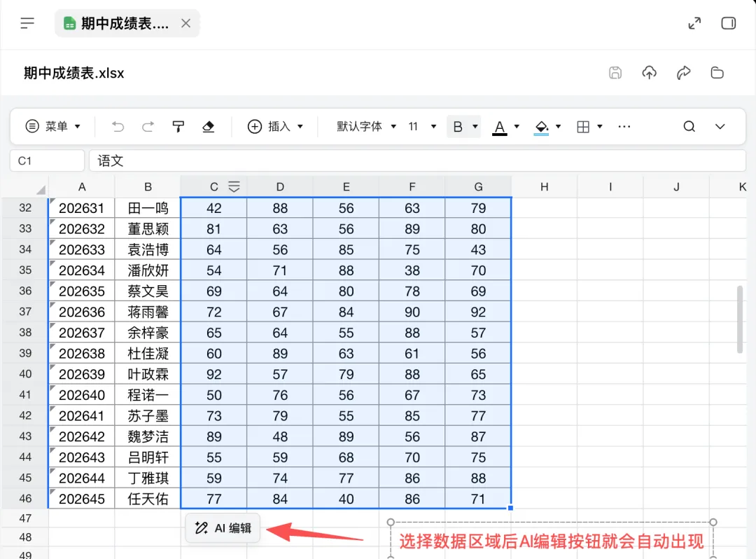Click the vertical scrollbar thumb

740,319
